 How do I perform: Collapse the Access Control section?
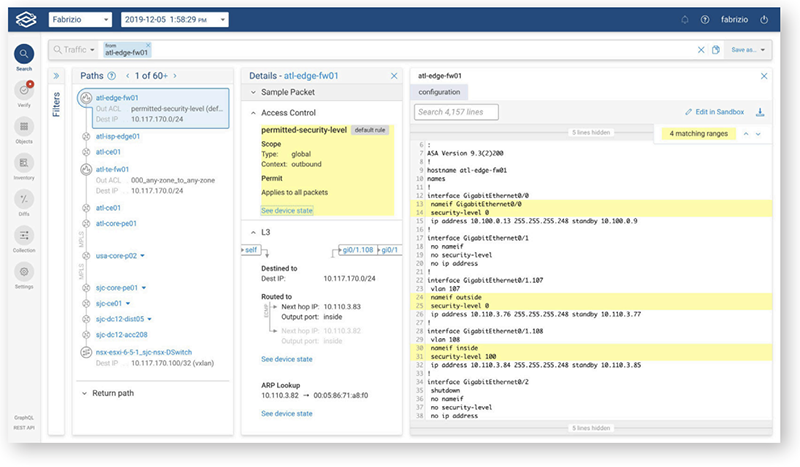pos(252,113)
